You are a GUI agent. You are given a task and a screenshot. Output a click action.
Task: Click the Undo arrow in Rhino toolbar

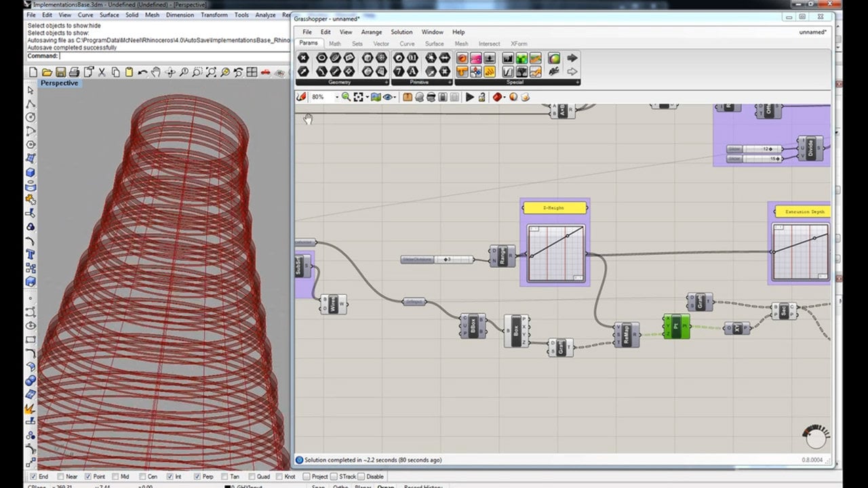pyautogui.click(x=142, y=73)
